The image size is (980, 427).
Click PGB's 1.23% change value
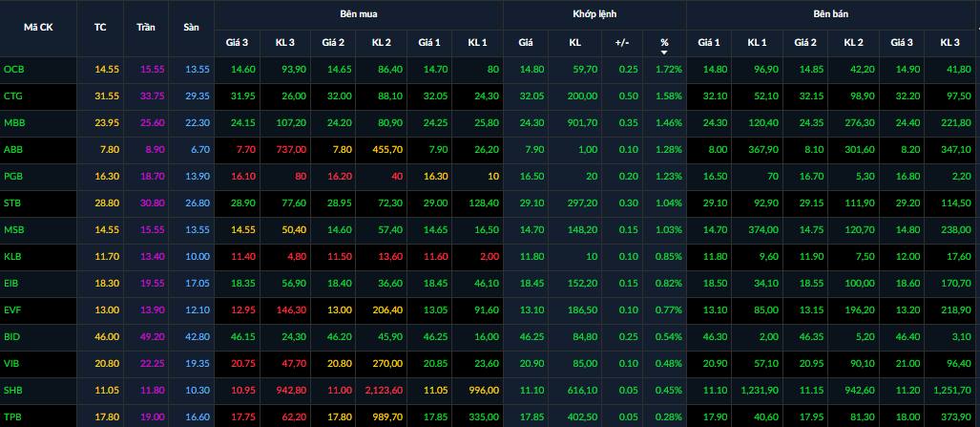[x=669, y=177]
